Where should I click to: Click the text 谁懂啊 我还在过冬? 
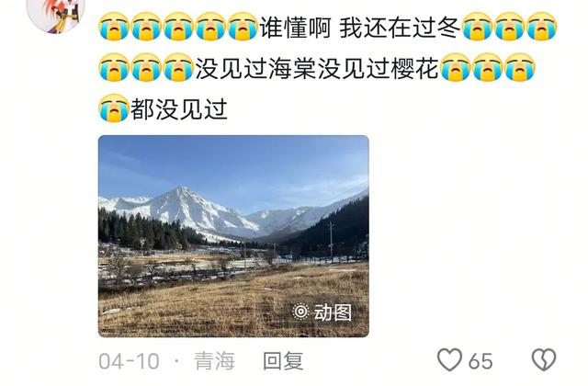pos(359,28)
